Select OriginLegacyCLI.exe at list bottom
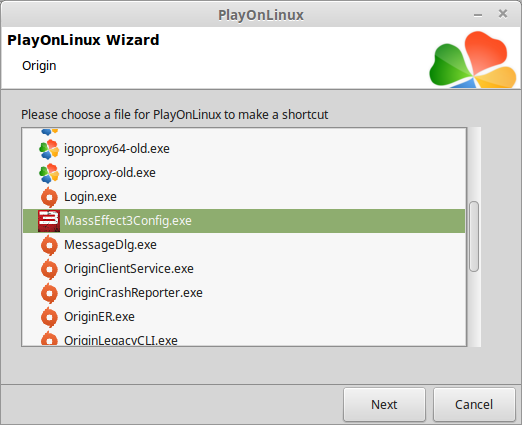Viewport: 522px width, 425px height. [x=121, y=340]
